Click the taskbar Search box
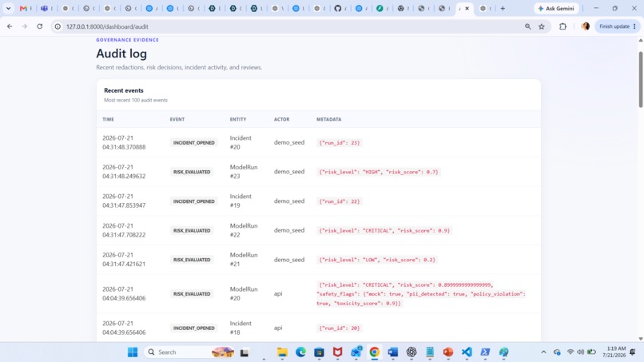The width and height of the screenshot is (644, 362). (x=189, y=352)
